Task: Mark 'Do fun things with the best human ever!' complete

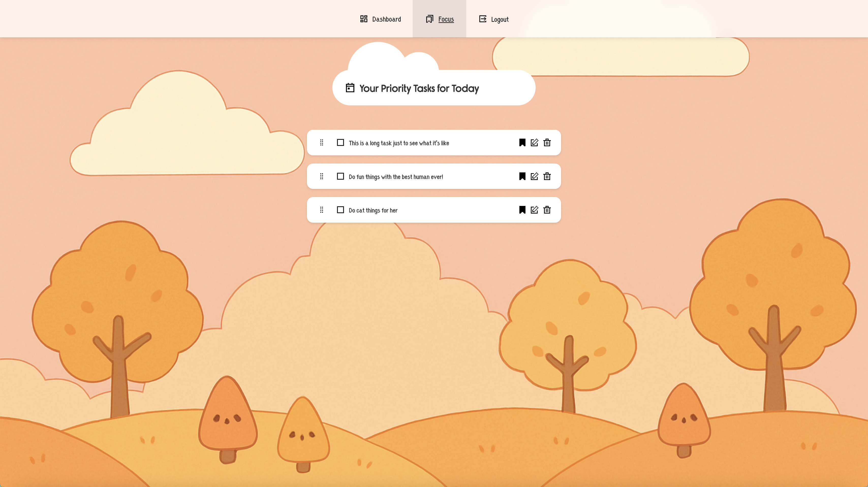Action: coord(340,176)
